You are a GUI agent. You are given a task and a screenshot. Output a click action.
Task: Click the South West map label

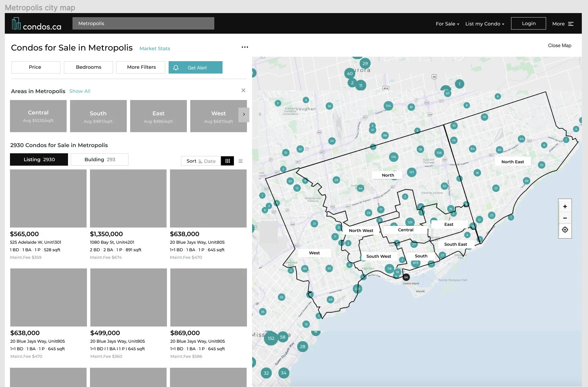coord(378,256)
